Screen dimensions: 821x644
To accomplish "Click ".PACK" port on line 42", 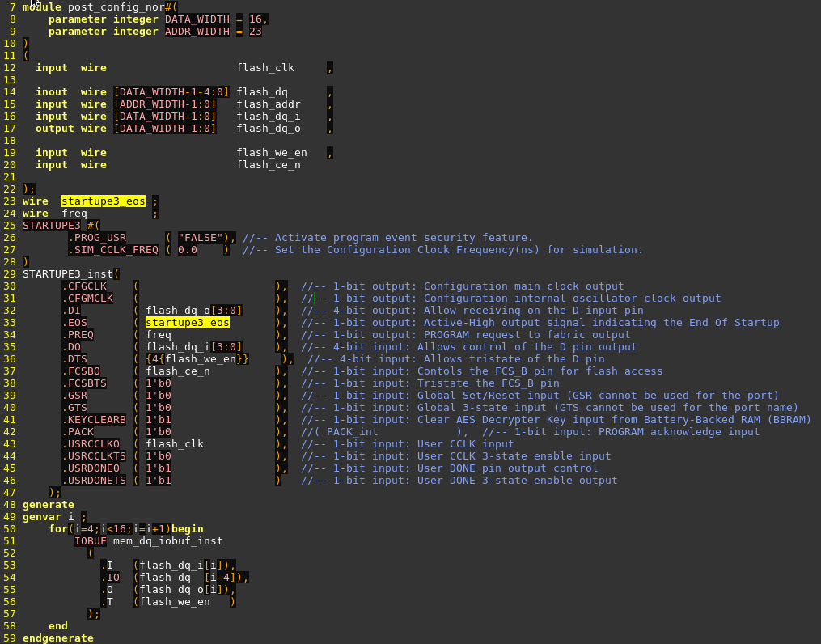I will pyautogui.click(x=78, y=432).
